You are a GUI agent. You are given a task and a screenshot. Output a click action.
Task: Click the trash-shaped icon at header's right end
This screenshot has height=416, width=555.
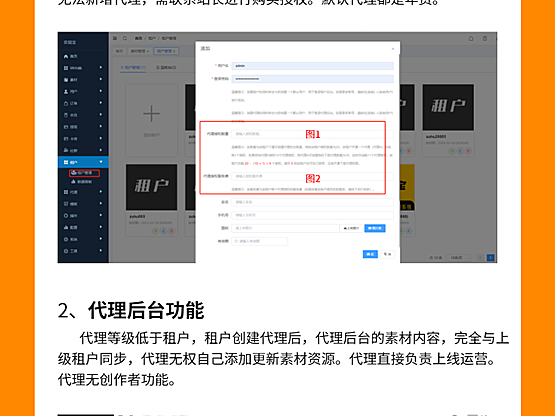[x=485, y=38]
